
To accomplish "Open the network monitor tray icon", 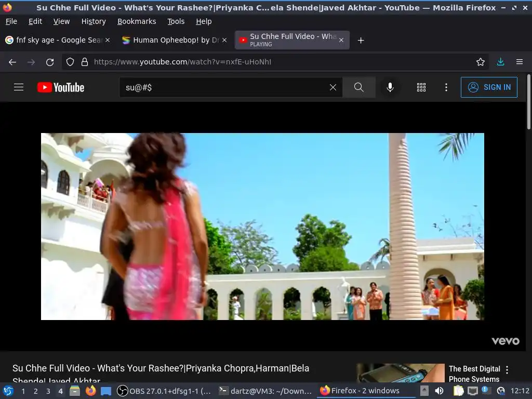I will (472, 391).
